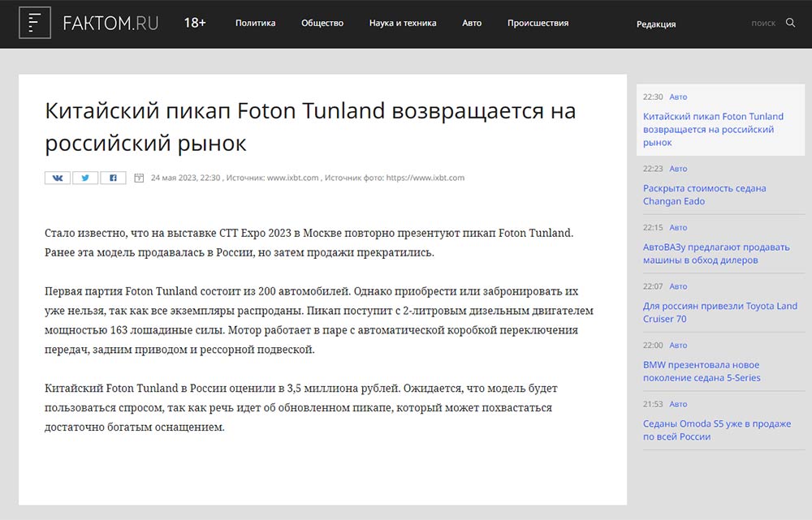The image size is (812, 520).
Task: Click the date 24 мая 2023, 22:30
Action: click(185, 178)
